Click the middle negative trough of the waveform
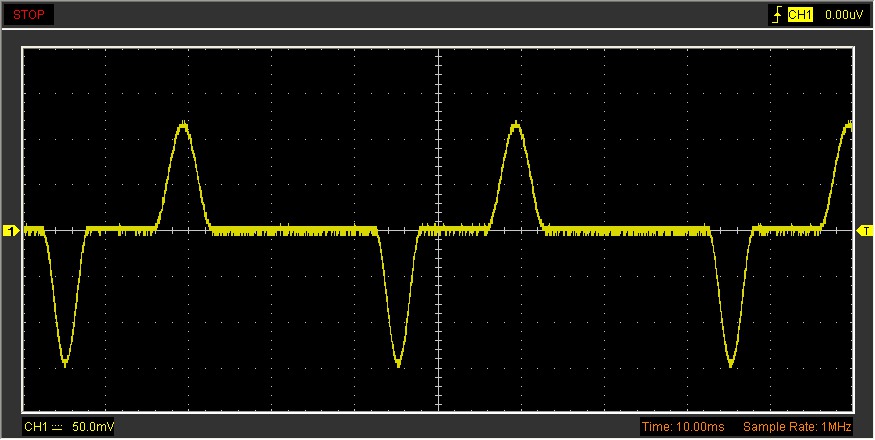This screenshot has width=875, height=440. [399, 362]
